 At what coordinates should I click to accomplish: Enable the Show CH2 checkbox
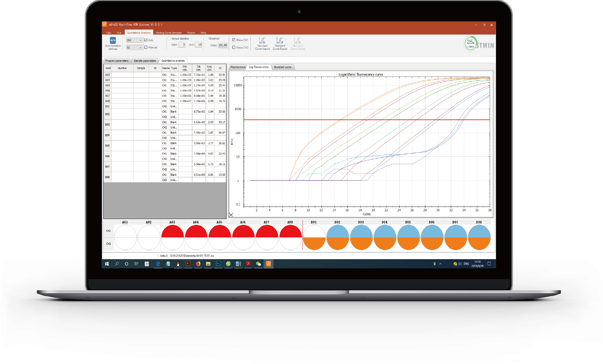tap(234, 48)
